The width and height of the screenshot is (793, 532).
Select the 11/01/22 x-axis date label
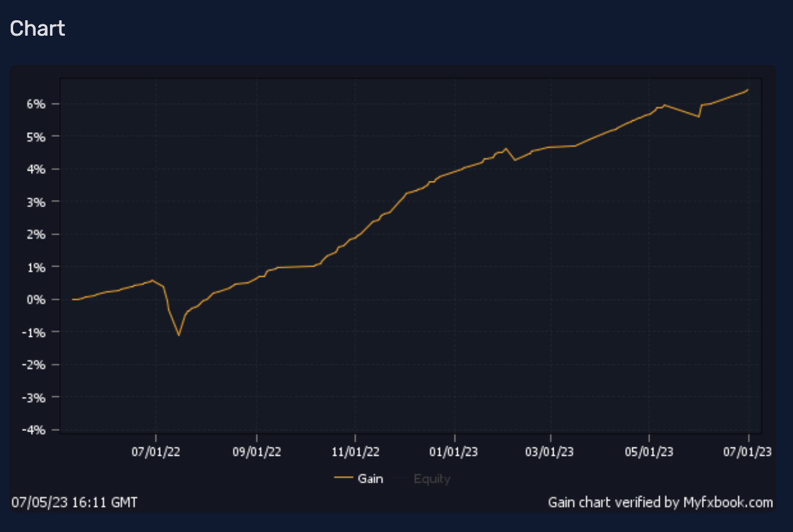pyautogui.click(x=355, y=452)
